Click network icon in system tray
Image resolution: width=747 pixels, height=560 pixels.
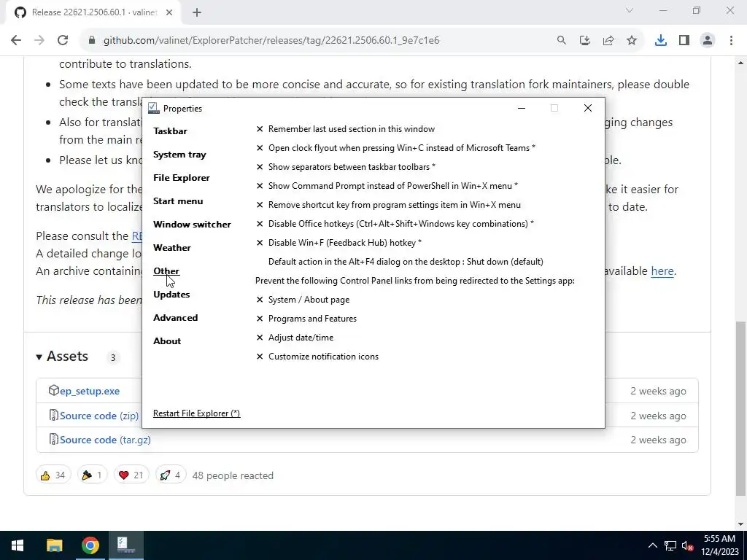(670, 545)
